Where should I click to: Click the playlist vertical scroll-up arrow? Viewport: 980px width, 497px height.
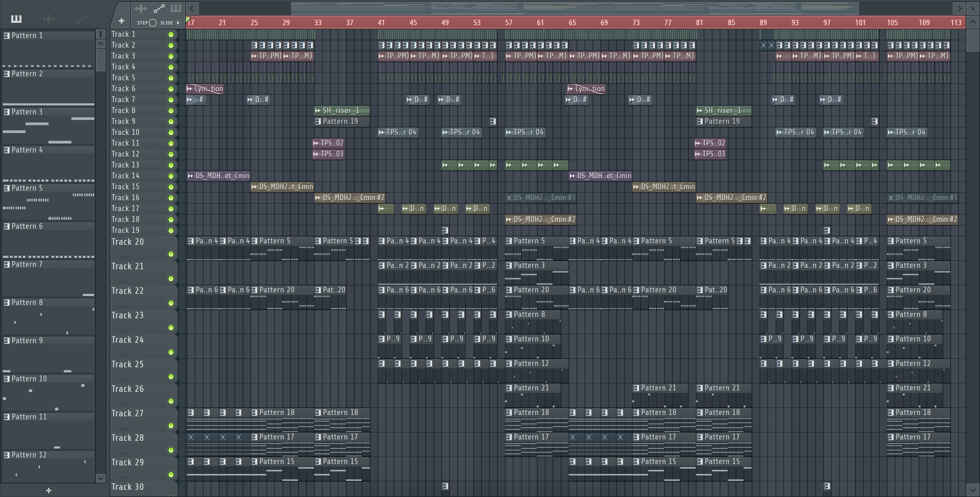(973, 22)
